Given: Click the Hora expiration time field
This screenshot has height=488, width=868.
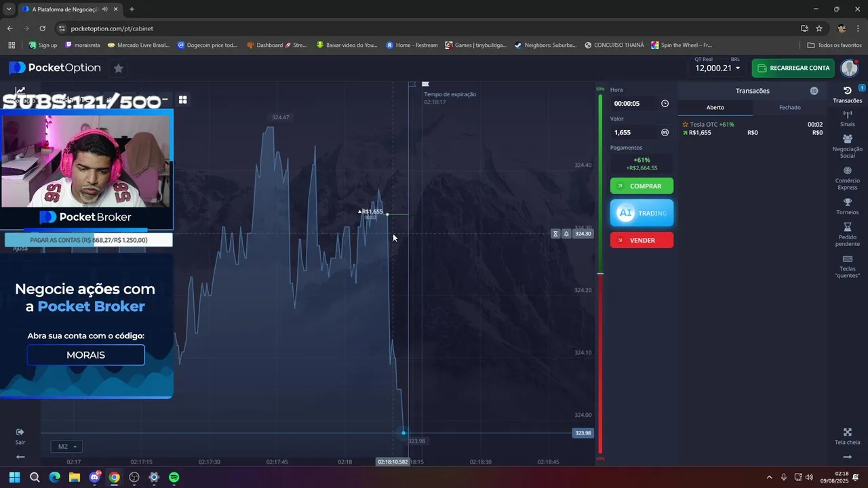Looking at the screenshot, I should [x=641, y=104].
